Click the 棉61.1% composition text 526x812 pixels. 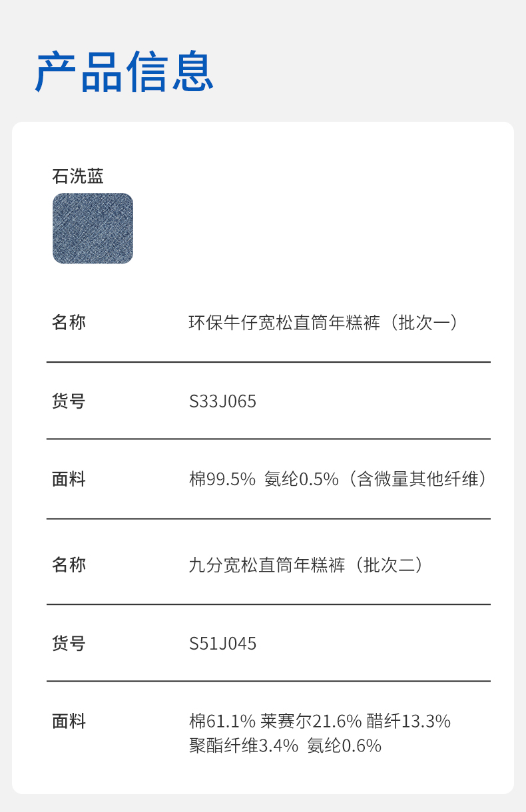[x=222, y=721]
